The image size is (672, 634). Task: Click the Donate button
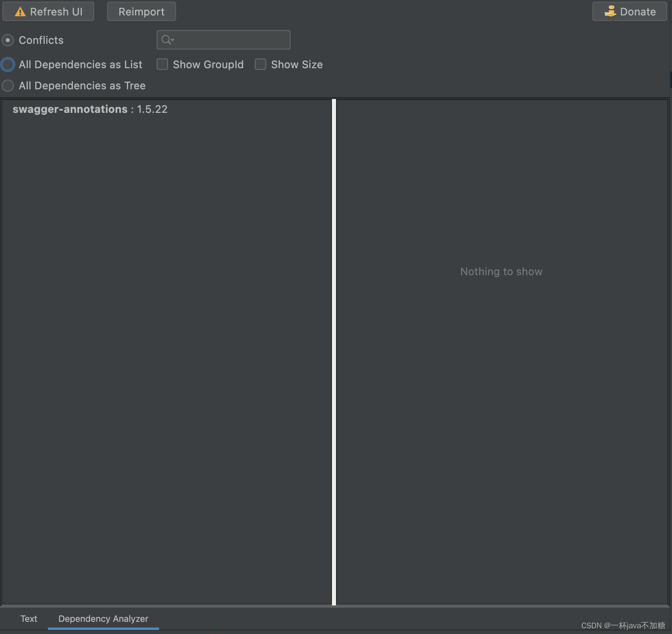[629, 11]
